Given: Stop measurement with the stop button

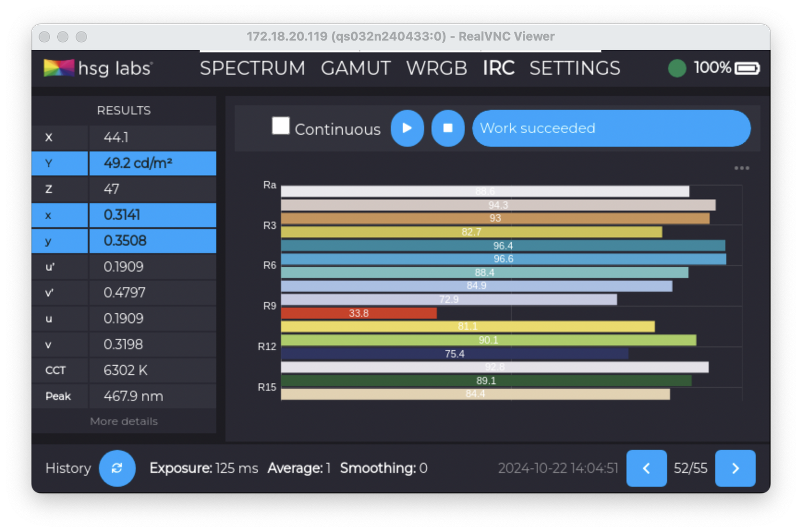Looking at the screenshot, I should tap(448, 128).
